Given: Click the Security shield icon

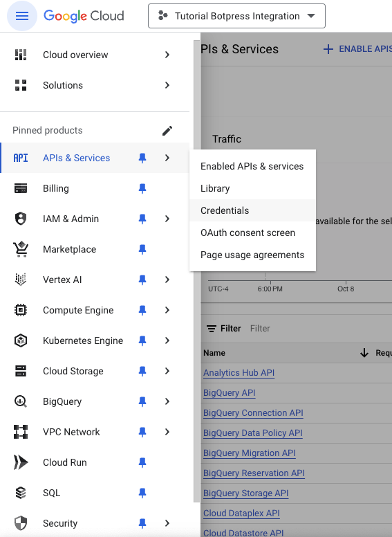Looking at the screenshot, I should click(21, 523).
